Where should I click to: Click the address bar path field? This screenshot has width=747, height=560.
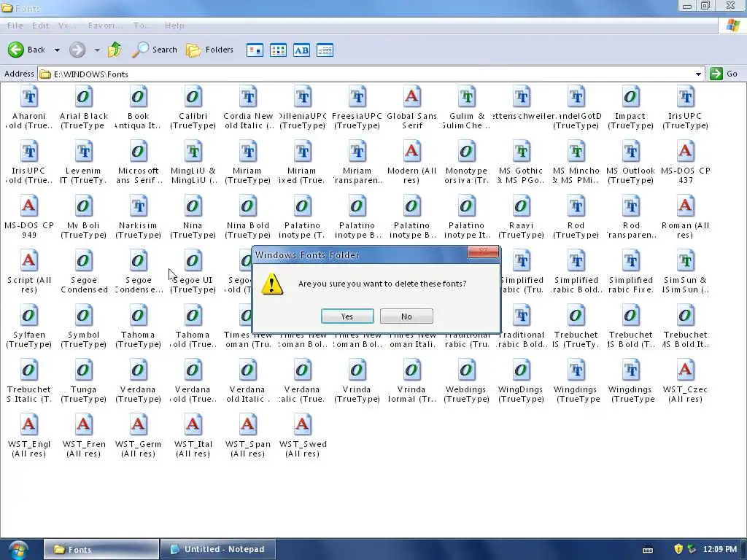[x=366, y=74]
